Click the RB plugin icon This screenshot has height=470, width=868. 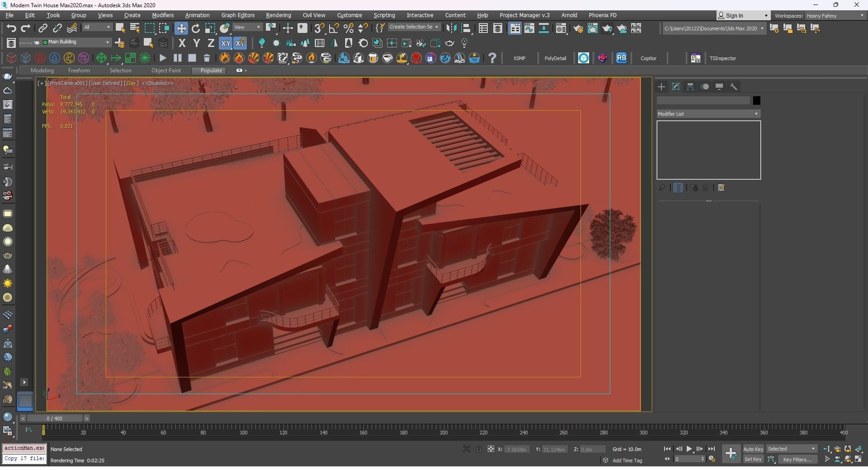coord(621,58)
